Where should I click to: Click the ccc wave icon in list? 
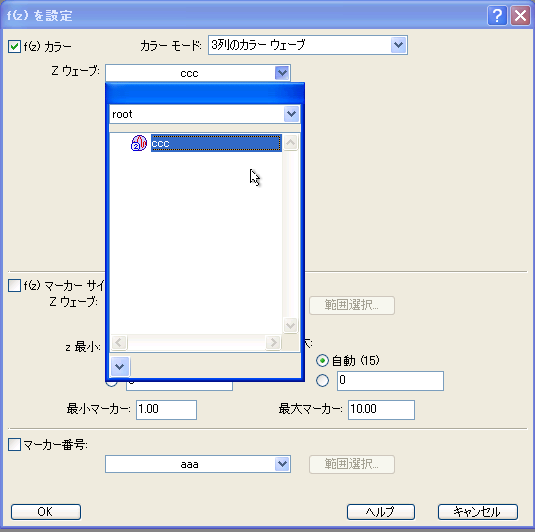pyautogui.click(x=139, y=143)
